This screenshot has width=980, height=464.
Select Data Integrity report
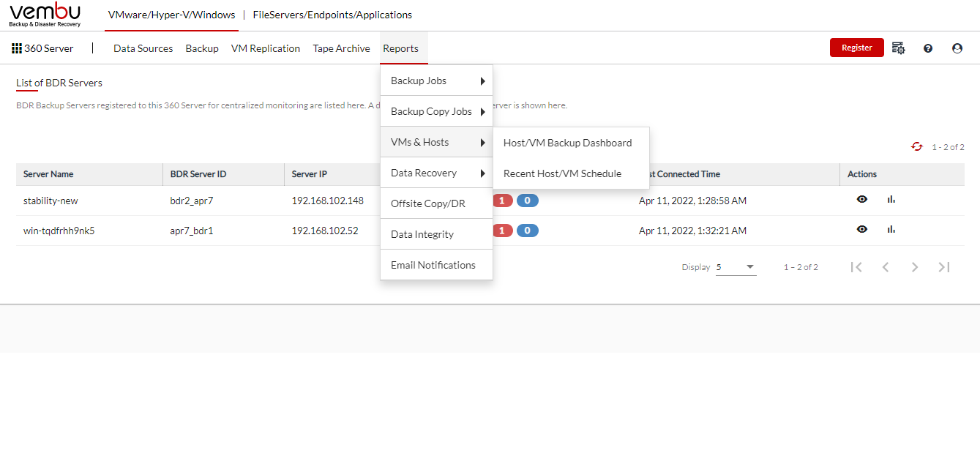click(436, 234)
